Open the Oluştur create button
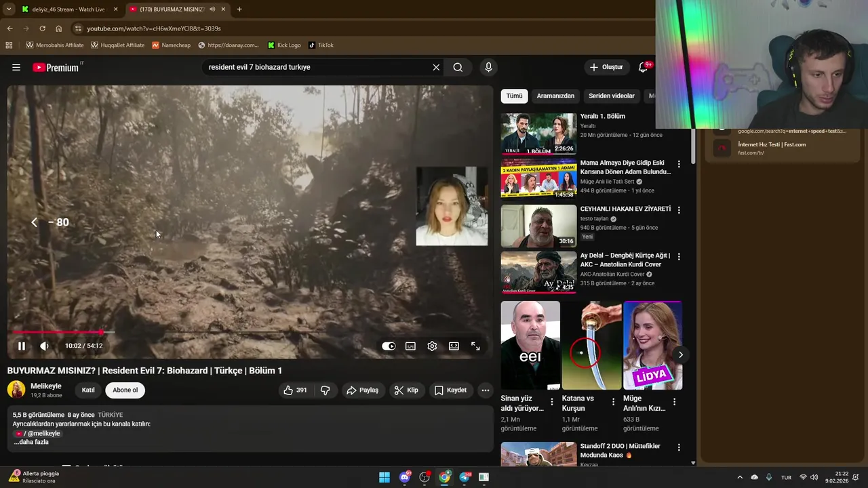The width and height of the screenshot is (868, 488). tap(606, 67)
